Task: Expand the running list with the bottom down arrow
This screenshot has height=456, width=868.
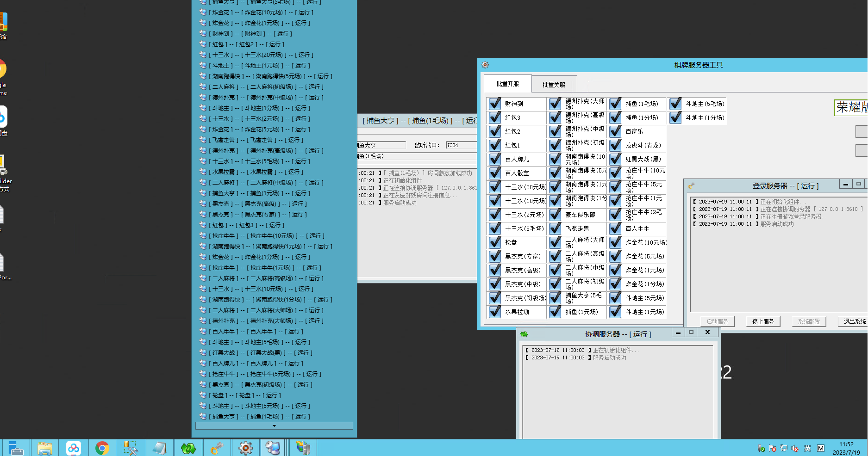Action: click(274, 426)
